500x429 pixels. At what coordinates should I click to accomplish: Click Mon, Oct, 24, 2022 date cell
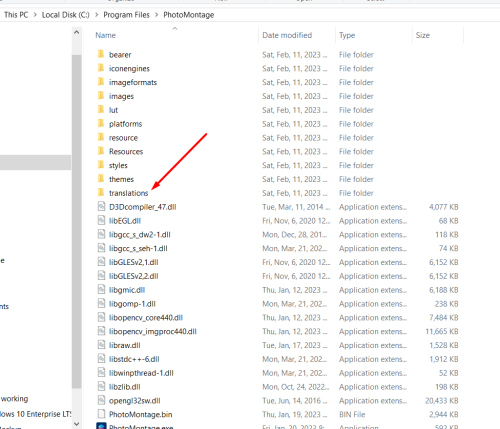(x=296, y=387)
